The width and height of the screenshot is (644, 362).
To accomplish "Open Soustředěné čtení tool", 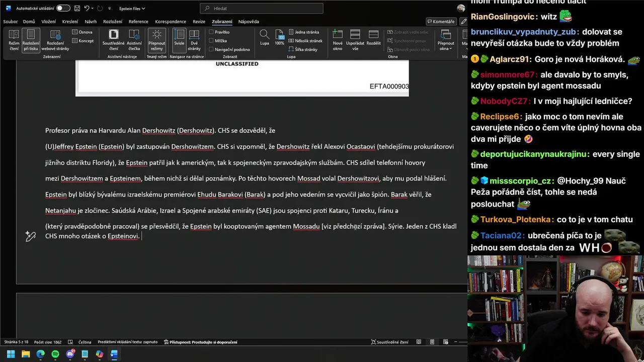I will click(114, 40).
